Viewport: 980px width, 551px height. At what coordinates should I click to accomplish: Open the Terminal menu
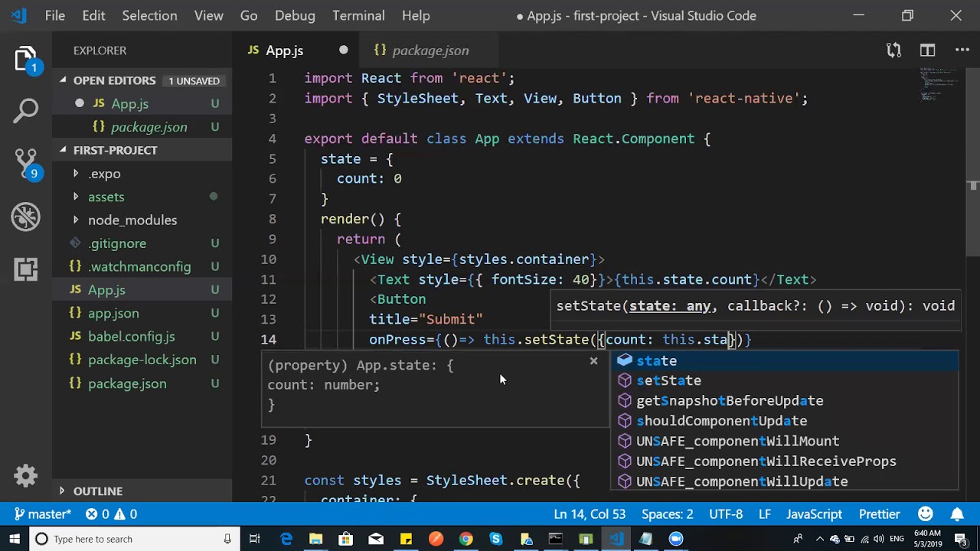(358, 15)
